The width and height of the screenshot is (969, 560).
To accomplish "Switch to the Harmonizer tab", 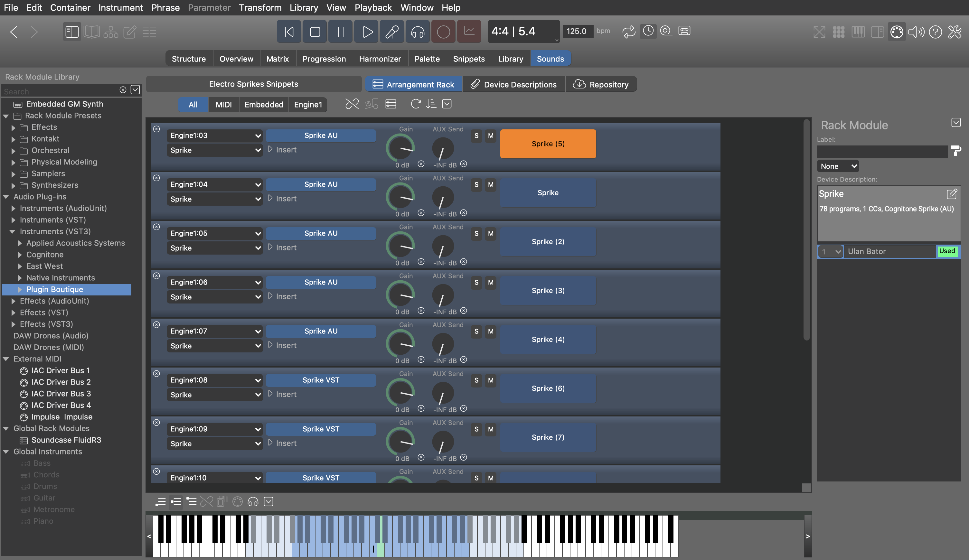I will [380, 59].
